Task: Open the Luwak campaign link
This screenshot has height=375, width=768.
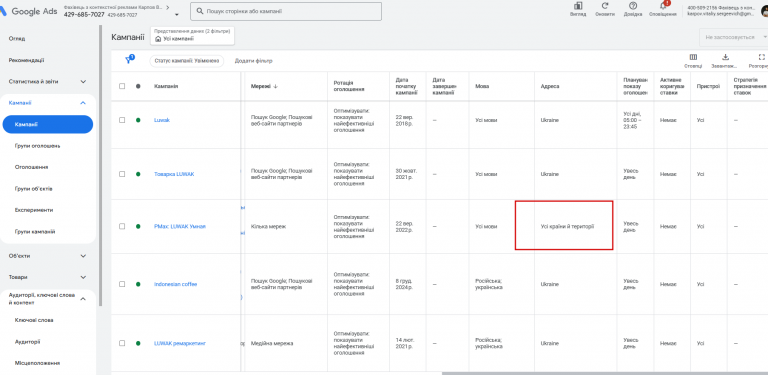Action: click(162, 120)
